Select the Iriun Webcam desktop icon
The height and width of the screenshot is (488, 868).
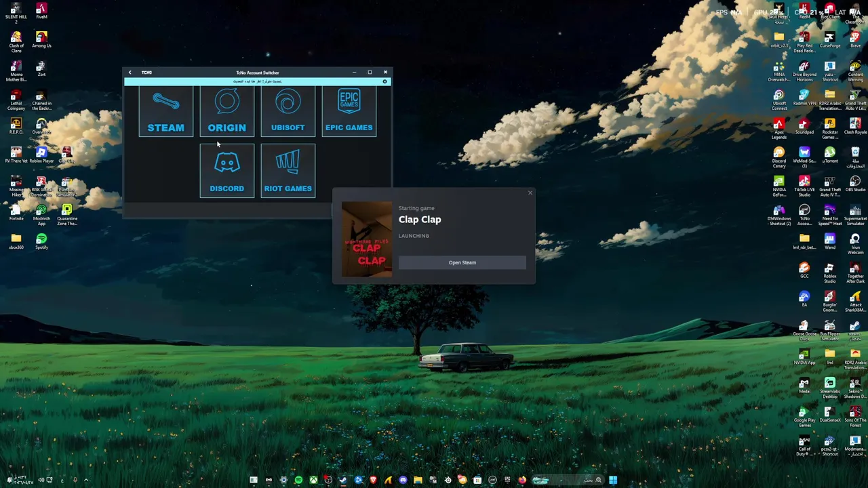[855, 244]
